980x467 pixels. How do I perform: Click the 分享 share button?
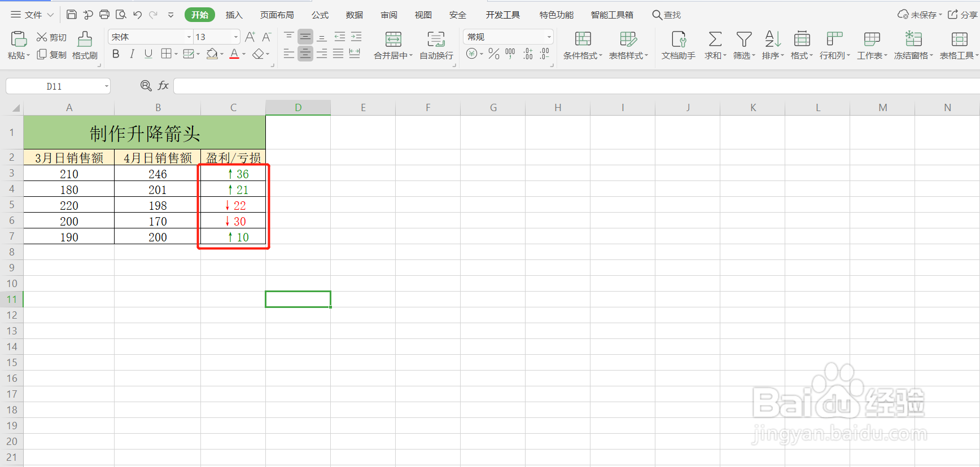click(963, 15)
